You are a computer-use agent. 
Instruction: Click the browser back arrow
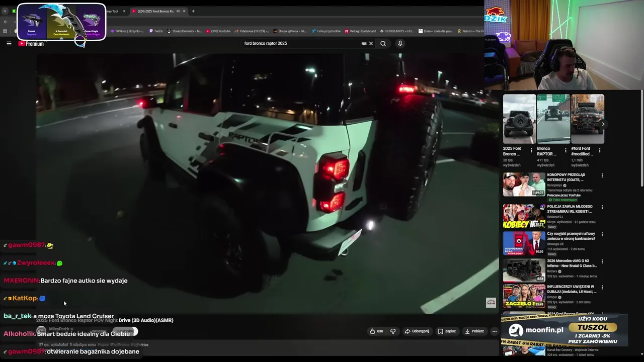tap(6, 22)
